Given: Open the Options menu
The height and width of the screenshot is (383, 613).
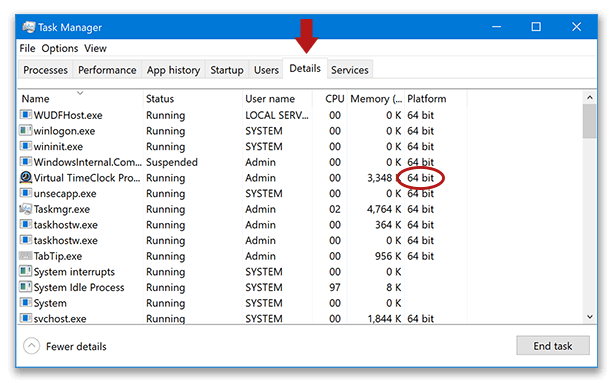Looking at the screenshot, I should pos(60,48).
